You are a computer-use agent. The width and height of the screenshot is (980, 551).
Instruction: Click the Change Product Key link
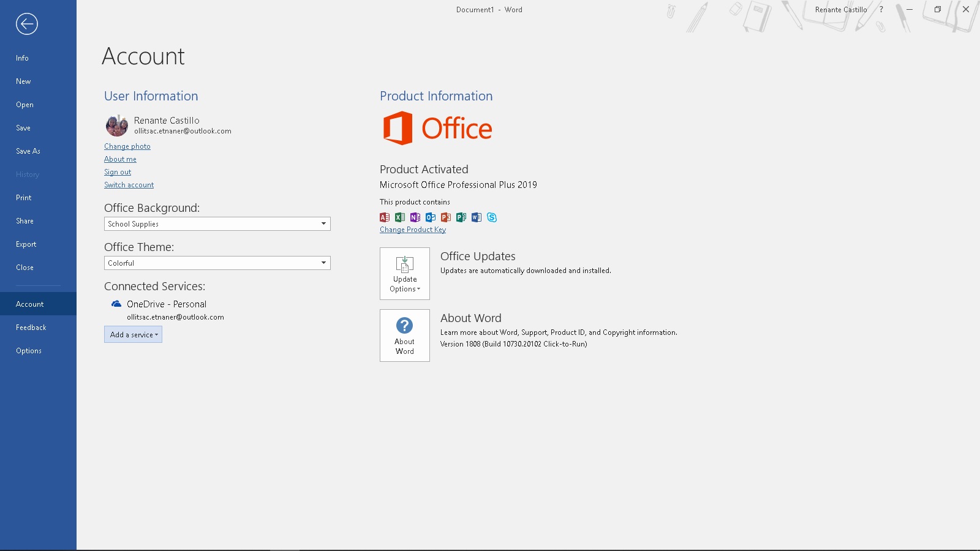pyautogui.click(x=412, y=229)
